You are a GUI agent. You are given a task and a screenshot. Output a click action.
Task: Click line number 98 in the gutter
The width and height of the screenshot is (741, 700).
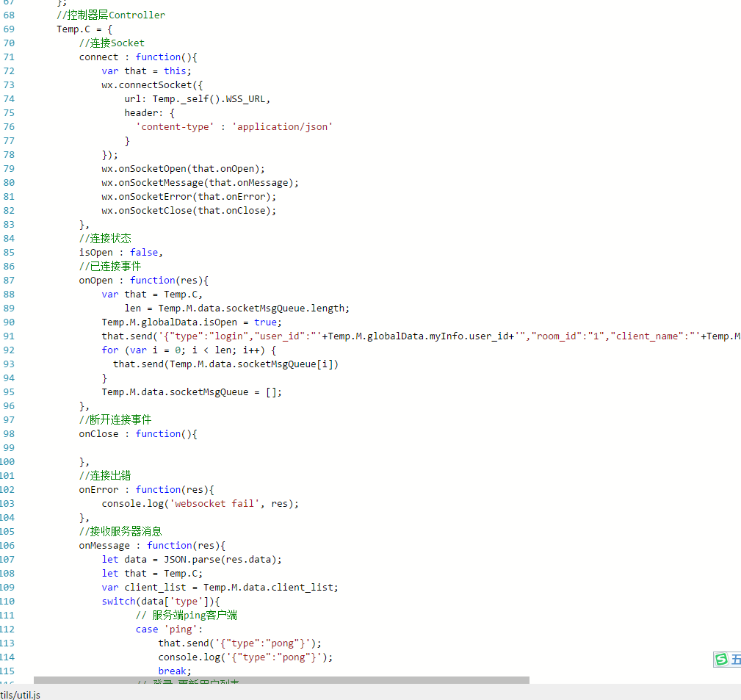pos(9,433)
